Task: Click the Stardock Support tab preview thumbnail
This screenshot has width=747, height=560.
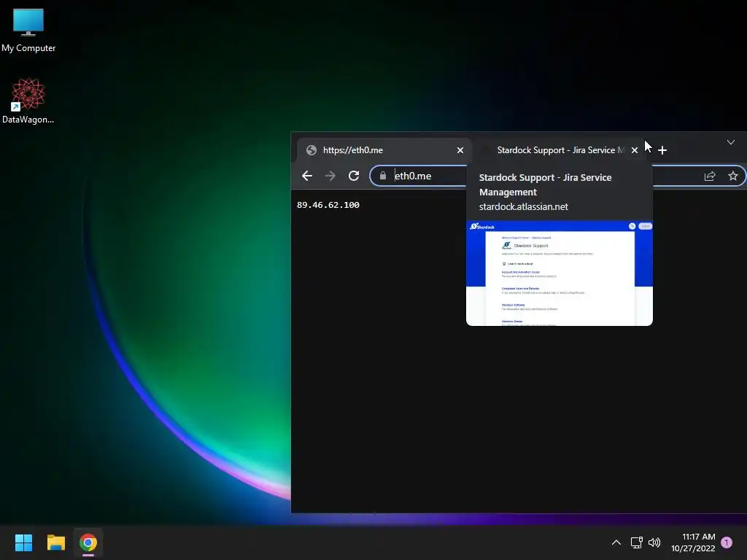Action: pos(560,273)
